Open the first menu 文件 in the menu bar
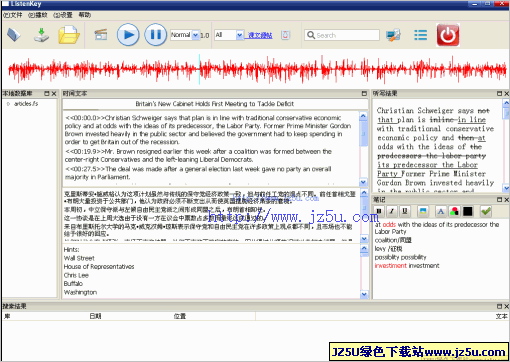The width and height of the screenshot is (510, 362). (x=13, y=15)
